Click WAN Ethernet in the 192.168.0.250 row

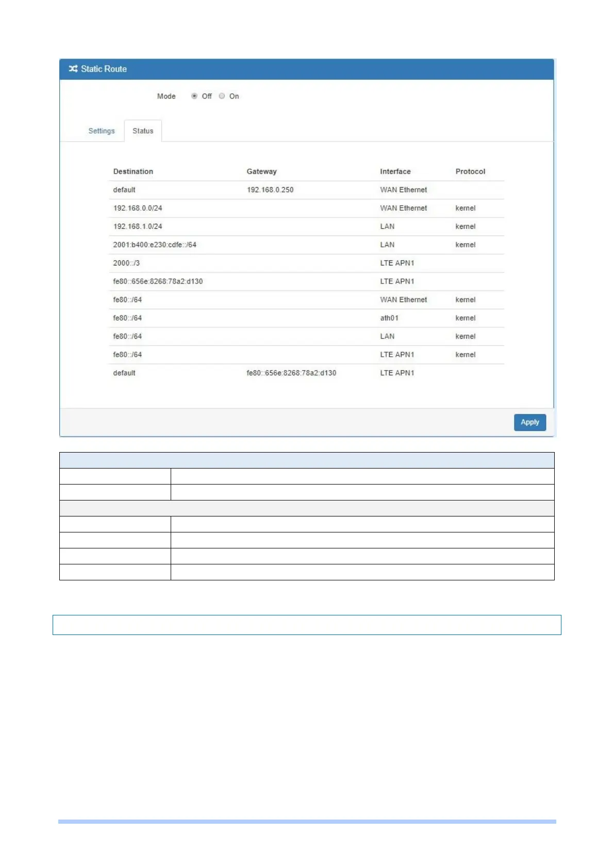tap(404, 190)
